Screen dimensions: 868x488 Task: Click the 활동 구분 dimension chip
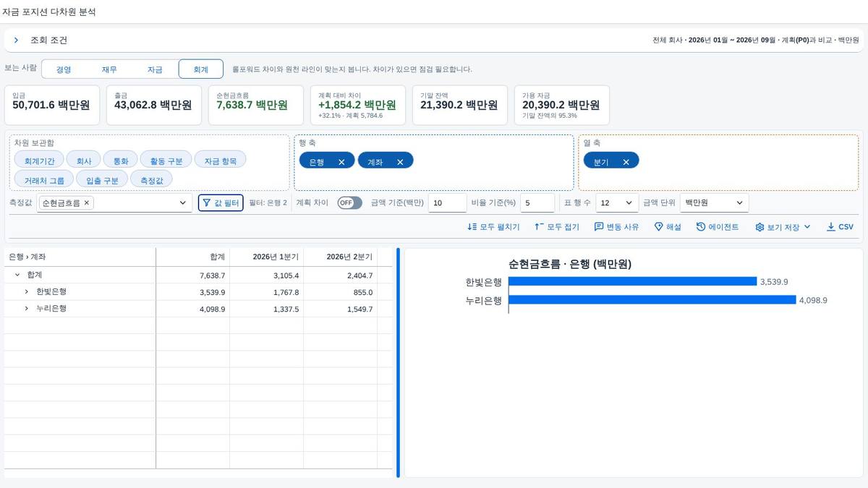166,161
